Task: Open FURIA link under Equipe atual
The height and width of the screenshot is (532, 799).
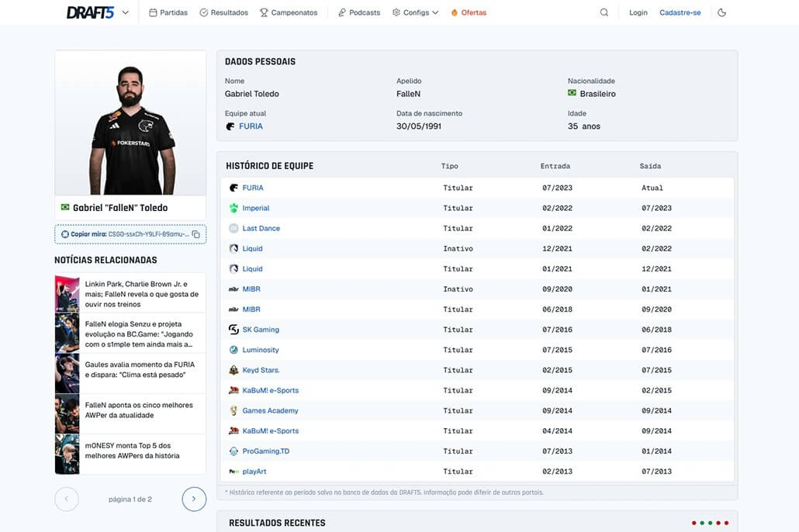Action: tap(251, 126)
